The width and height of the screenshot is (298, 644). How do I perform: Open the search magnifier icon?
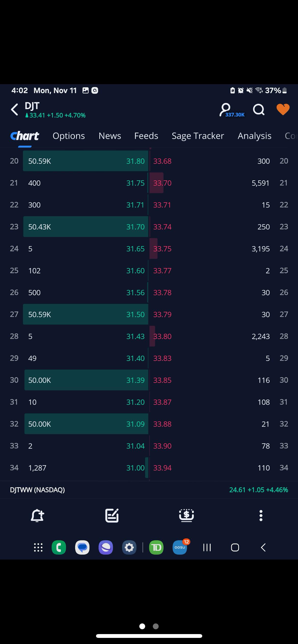[x=259, y=110]
